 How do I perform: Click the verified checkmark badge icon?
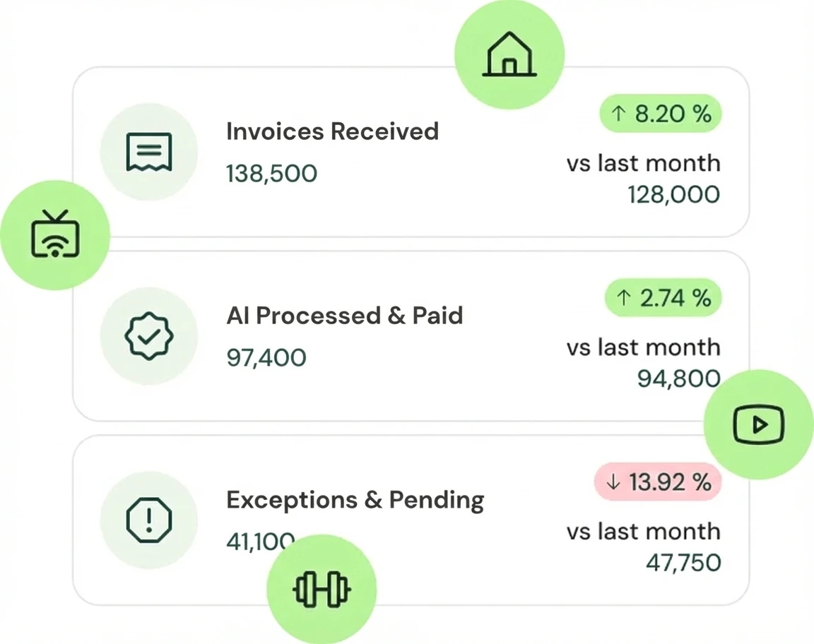[149, 335]
